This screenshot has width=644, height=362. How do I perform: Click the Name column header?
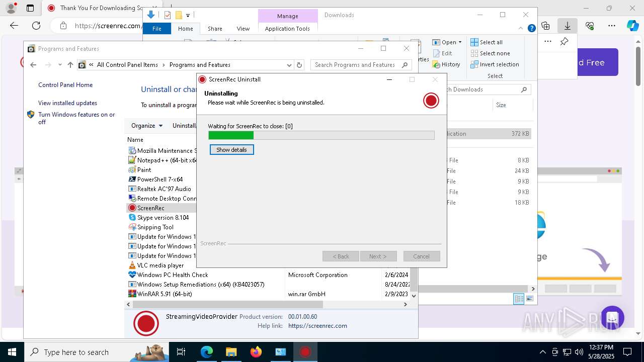click(x=135, y=140)
